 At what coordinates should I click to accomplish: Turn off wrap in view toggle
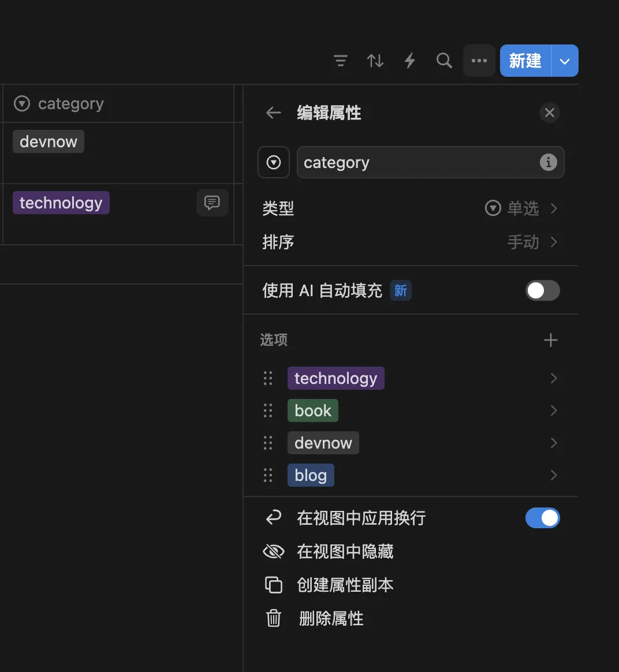[x=542, y=518]
